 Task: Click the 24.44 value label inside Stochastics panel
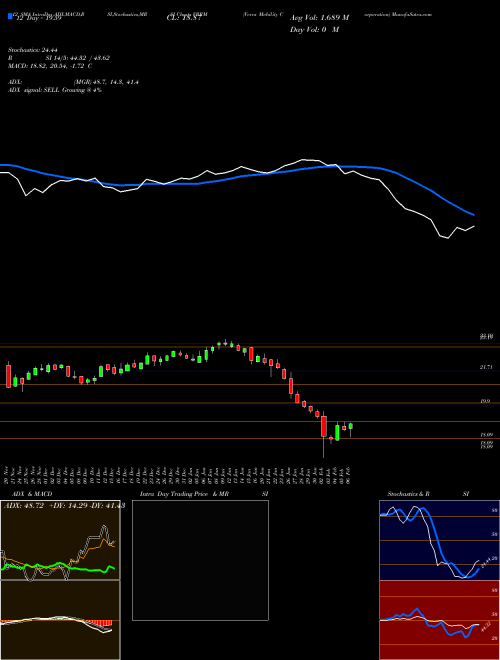[x=486, y=562]
